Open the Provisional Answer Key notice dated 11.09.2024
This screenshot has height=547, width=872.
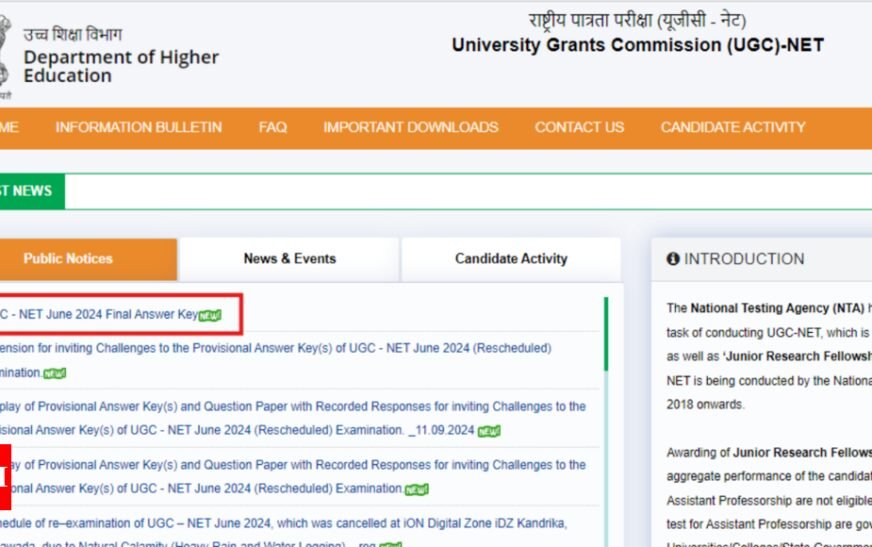pyautogui.click(x=293, y=419)
